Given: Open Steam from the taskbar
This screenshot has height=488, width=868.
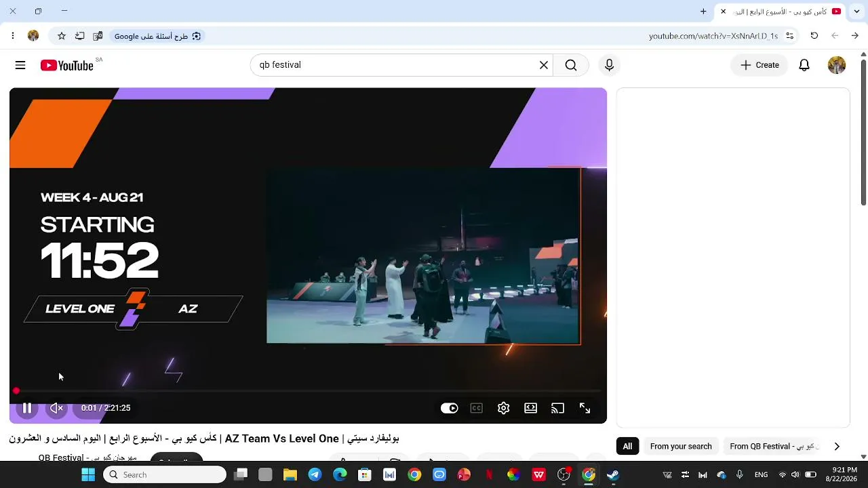Looking at the screenshot, I should coord(613,475).
